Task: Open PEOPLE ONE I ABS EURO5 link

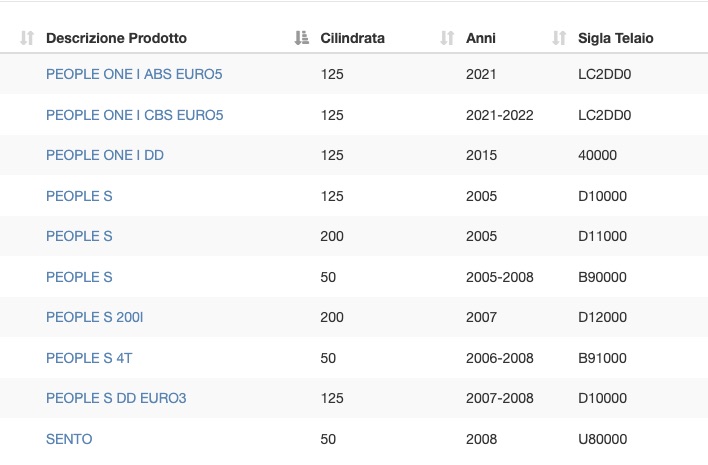Action: click(134, 74)
